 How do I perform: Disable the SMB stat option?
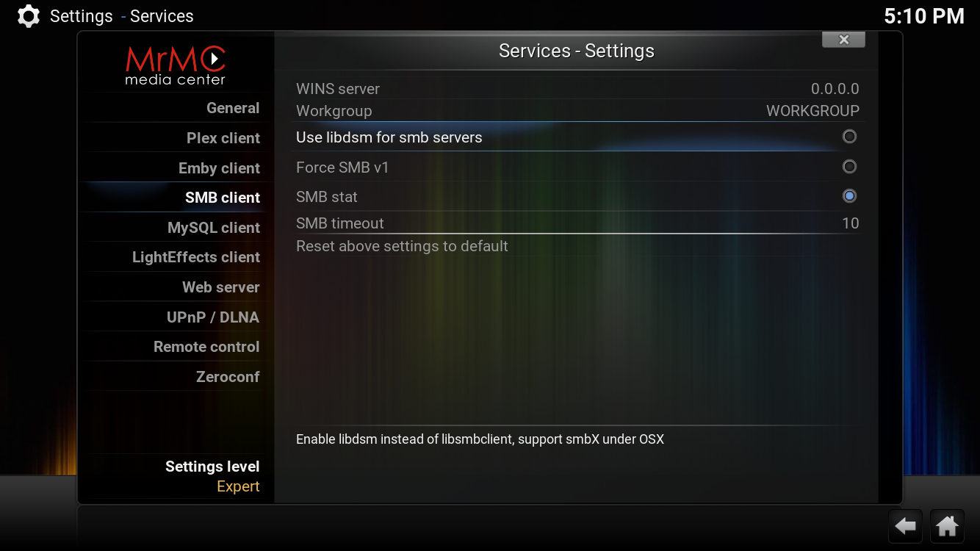tap(849, 196)
